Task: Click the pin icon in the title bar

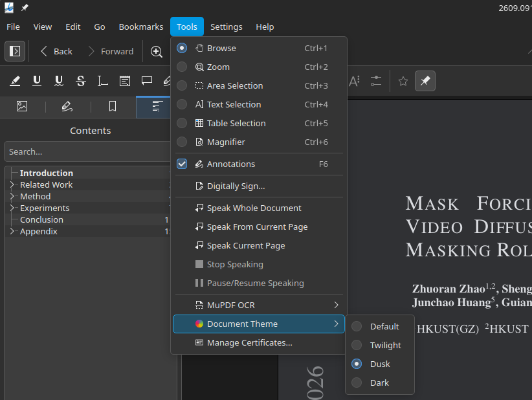Action: pos(25,8)
